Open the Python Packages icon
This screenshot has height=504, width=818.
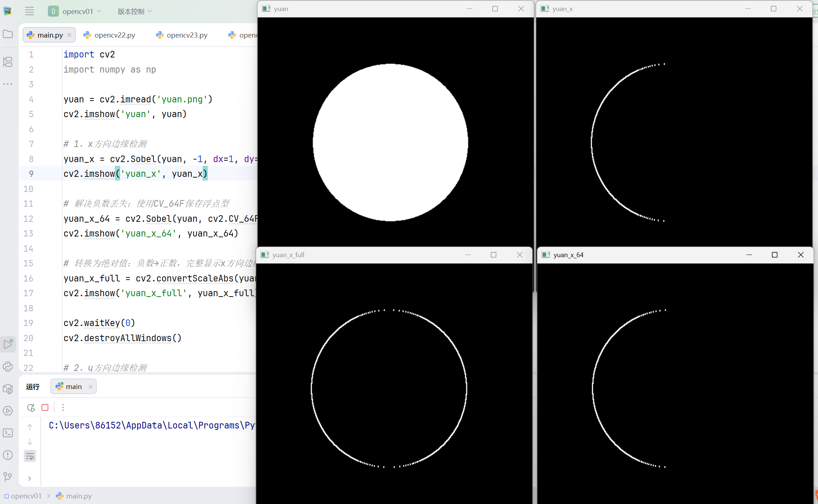point(8,389)
